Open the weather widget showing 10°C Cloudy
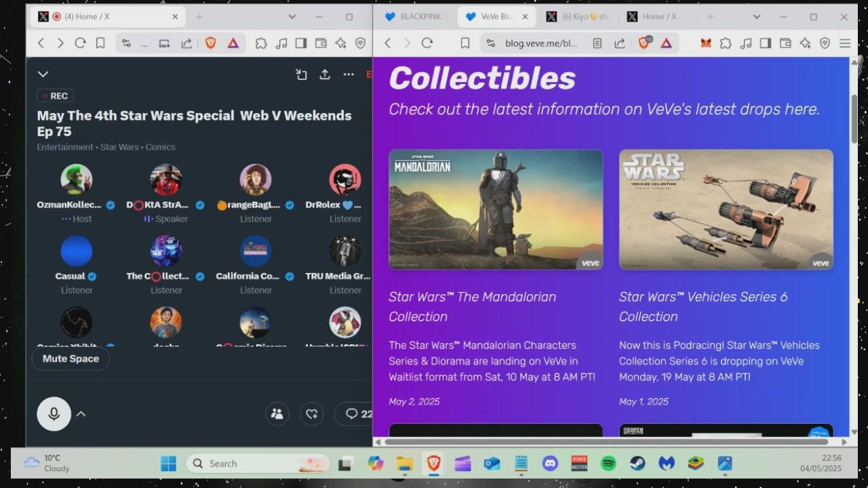Screen dimensions: 868x488 (x=47, y=463)
